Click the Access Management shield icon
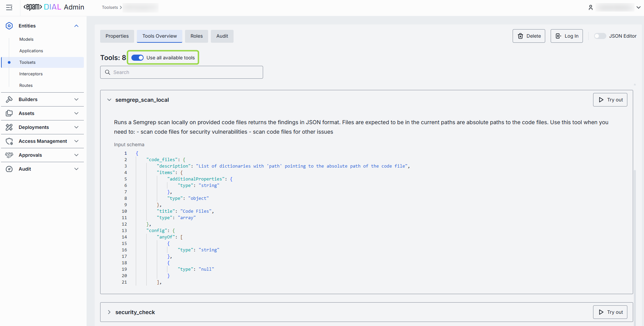The height and width of the screenshot is (326, 644). tap(9, 141)
